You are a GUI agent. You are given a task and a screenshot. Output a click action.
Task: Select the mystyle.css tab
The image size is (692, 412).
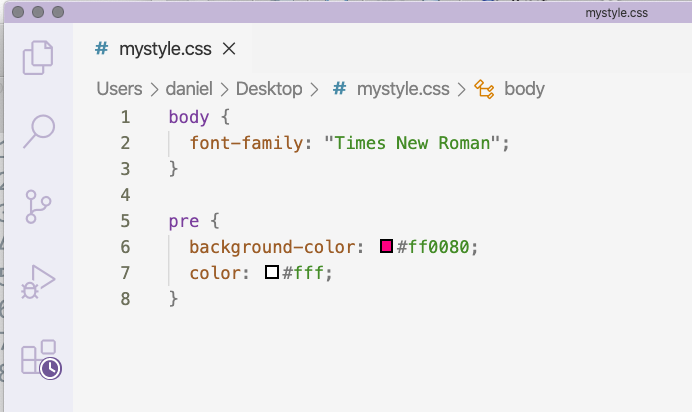165,49
